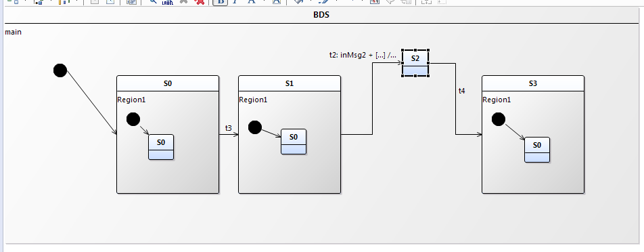This screenshot has width=644, height=252.
Task: Click the Region1 label inside S1
Action: [253, 100]
